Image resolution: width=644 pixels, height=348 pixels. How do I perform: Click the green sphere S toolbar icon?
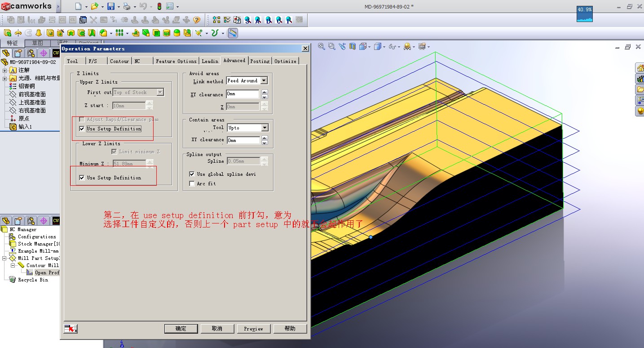tap(247, 20)
